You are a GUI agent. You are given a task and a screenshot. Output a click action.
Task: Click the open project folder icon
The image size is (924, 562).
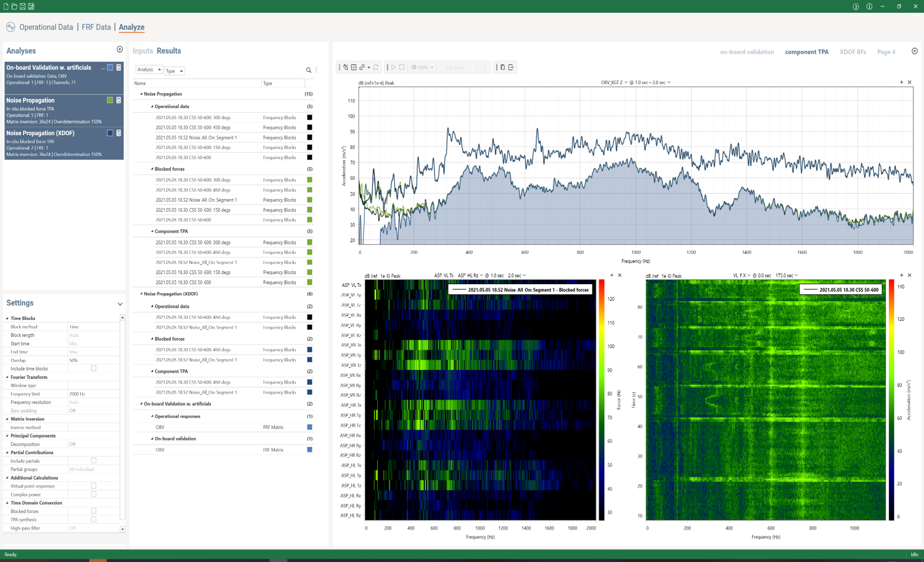click(14, 6)
